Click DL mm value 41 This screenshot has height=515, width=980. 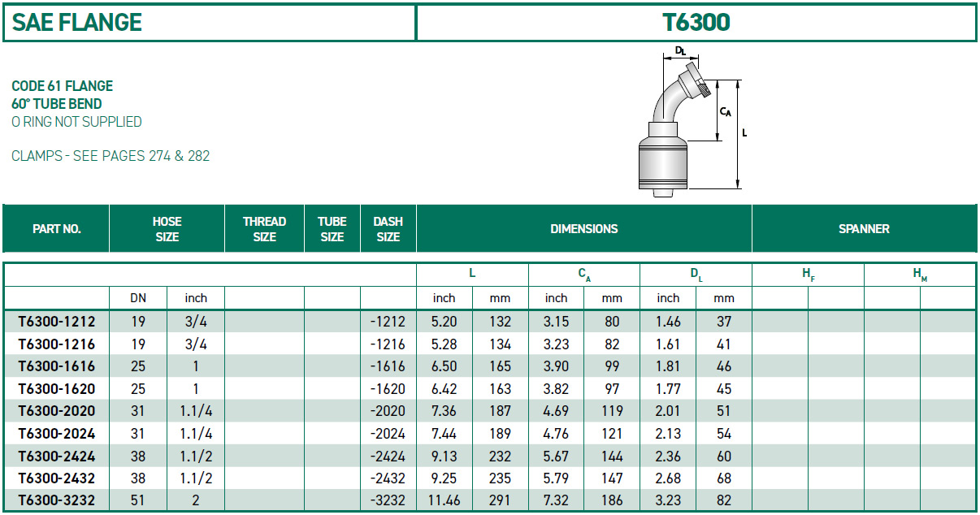(724, 344)
